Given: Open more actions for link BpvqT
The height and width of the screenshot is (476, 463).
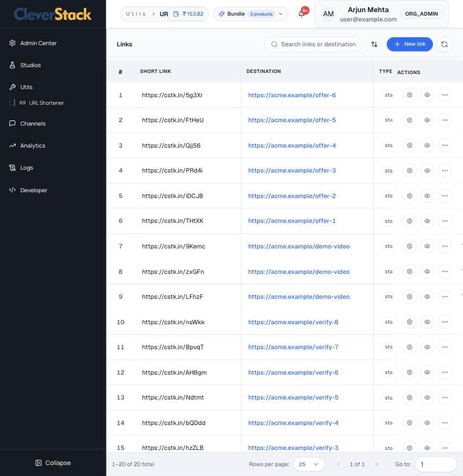Looking at the screenshot, I should click(x=445, y=347).
